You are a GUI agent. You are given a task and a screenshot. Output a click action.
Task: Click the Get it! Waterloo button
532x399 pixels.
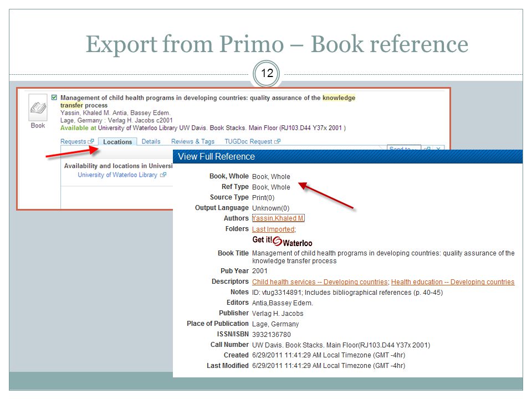282,241
